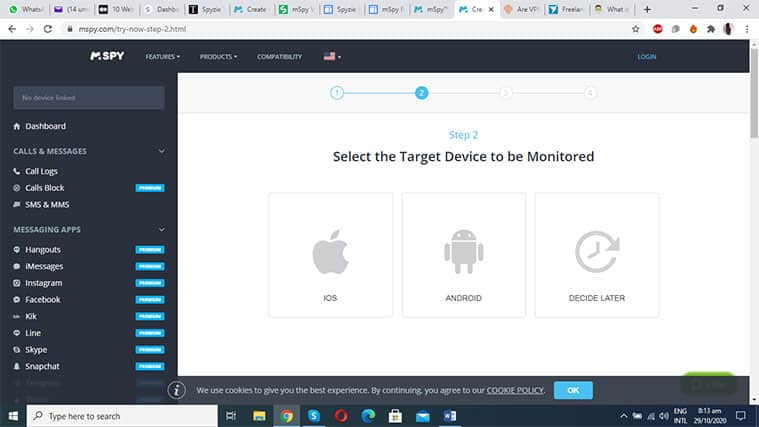Screen dimensions: 759x427
Task: Open the notification center icon
Action: (x=741, y=416)
